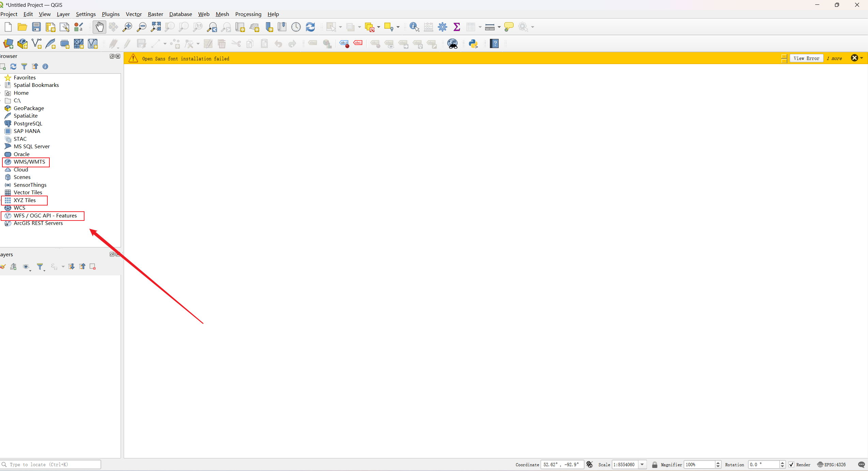868x471 pixels.
Task: Click the EPSG:4326 CRS button
Action: 832,465
